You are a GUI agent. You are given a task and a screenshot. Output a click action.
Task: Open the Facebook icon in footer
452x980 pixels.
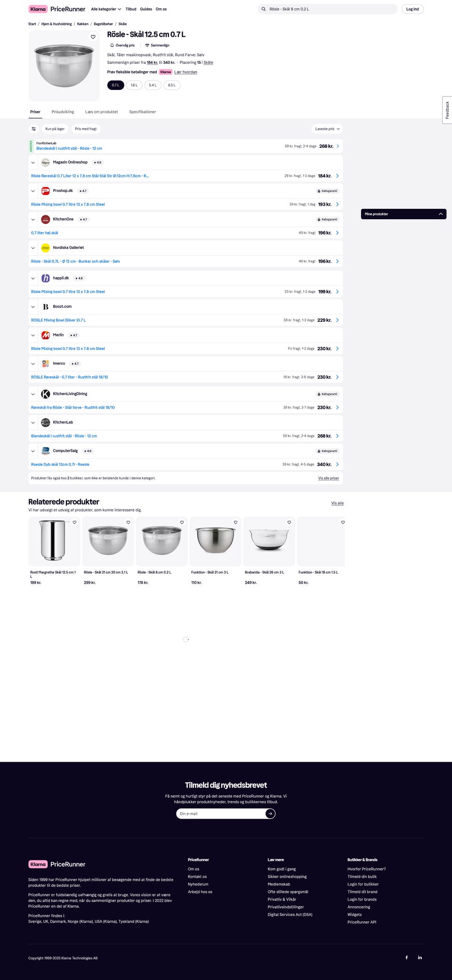tap(407, 957)
